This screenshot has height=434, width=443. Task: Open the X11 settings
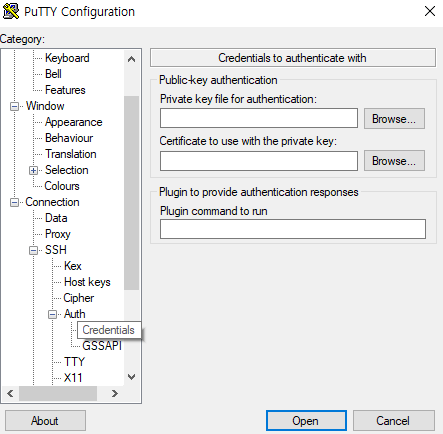tap(73, 378)
